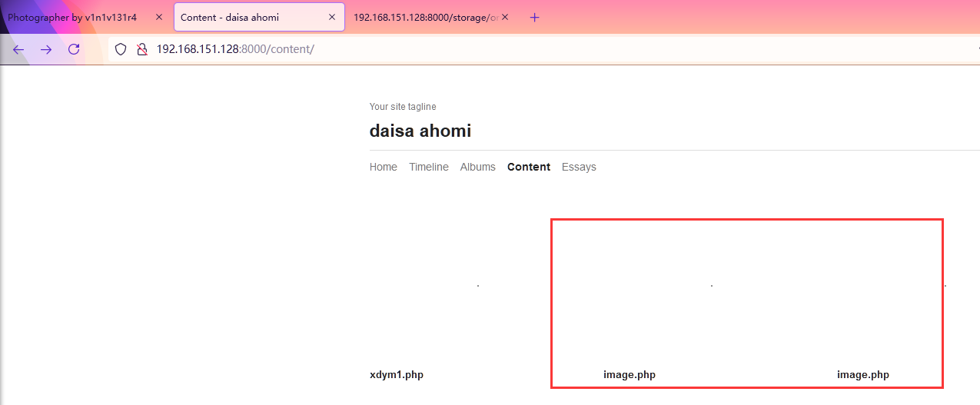
Task: Open a new tab with plus button
Action: pyautogui.click(x=535, y=18)
